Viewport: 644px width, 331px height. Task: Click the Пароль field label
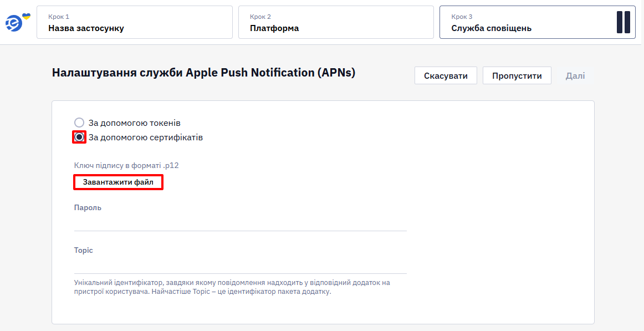[x=88, y=207]
